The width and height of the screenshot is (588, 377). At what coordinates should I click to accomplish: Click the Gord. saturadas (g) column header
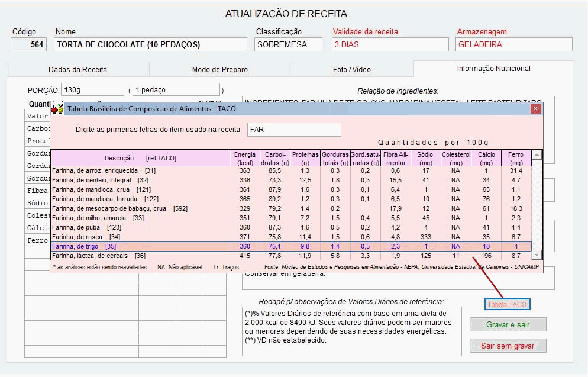point(365,158)
